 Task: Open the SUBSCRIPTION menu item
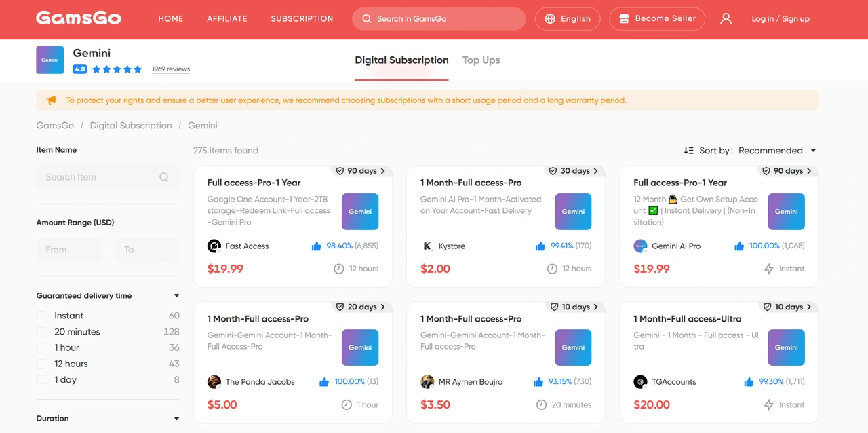point(302,18)
